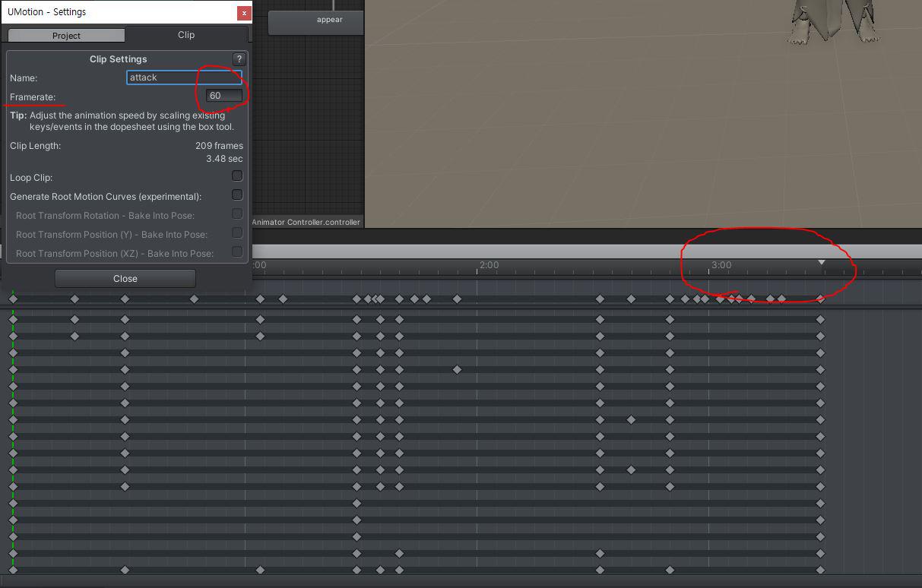Screen dimensions: 922x588
Task: Open the Clip Settings help question-mark icon
Action: 239,58
